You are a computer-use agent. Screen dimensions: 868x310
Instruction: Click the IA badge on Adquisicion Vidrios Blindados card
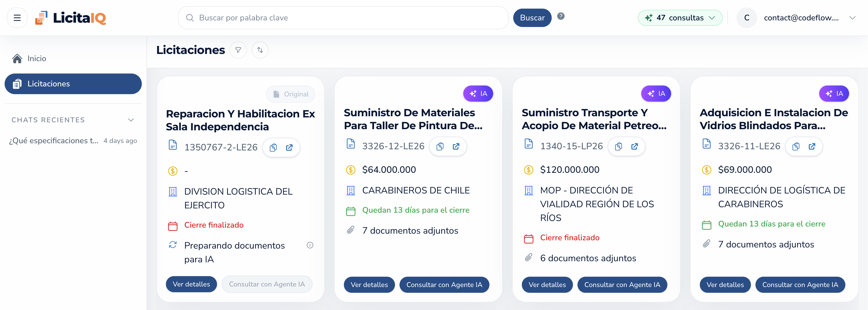[834, 93]
